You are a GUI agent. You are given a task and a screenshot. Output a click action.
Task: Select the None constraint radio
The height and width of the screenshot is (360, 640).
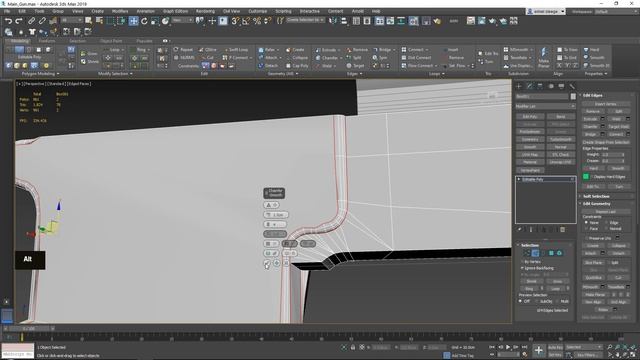pos(587,223)
